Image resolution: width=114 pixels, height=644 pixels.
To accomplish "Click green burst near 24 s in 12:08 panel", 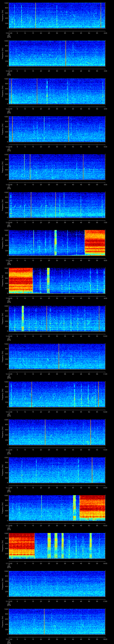I will [x=48, y=280].
